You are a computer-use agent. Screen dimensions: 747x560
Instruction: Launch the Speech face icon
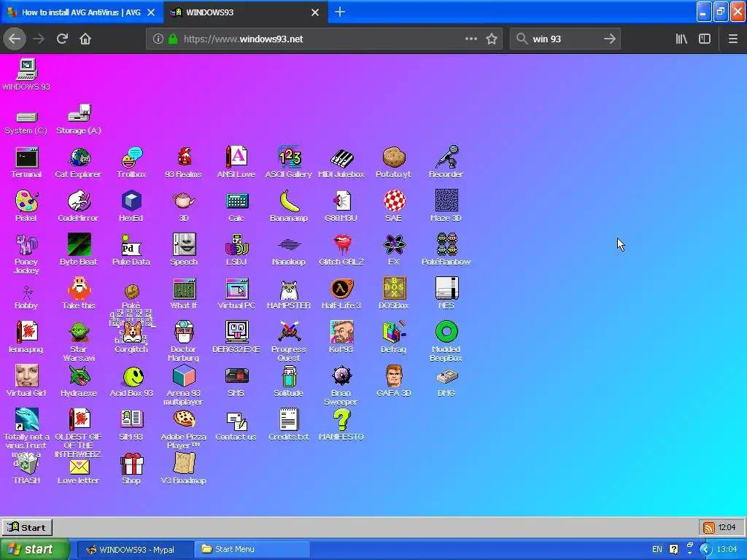pos(184,249)
